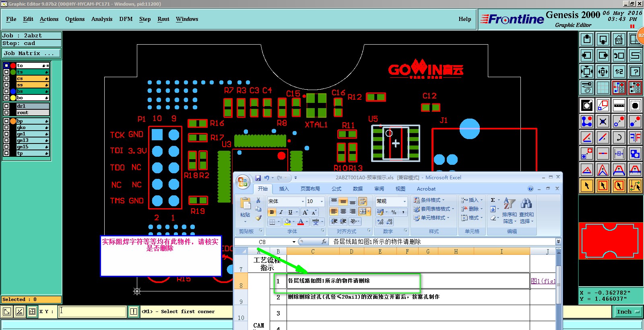Click Excel 粘贴 paste button
Image resolution: width=644 pixels, height=330 pixels.
click(245, 210)
